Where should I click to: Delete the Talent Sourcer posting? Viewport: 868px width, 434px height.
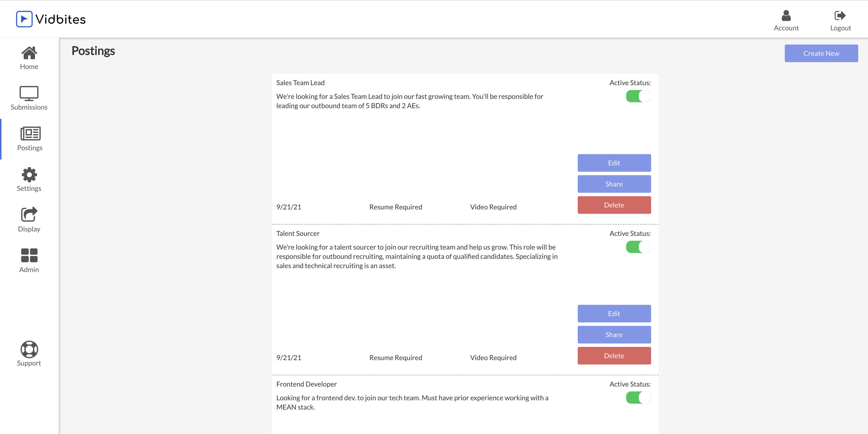614,356
